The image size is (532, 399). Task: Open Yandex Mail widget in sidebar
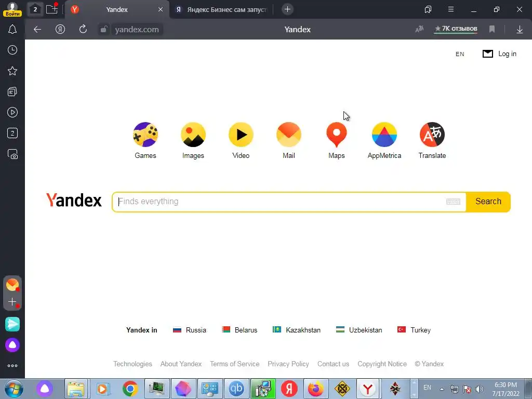tap(12, 285)
